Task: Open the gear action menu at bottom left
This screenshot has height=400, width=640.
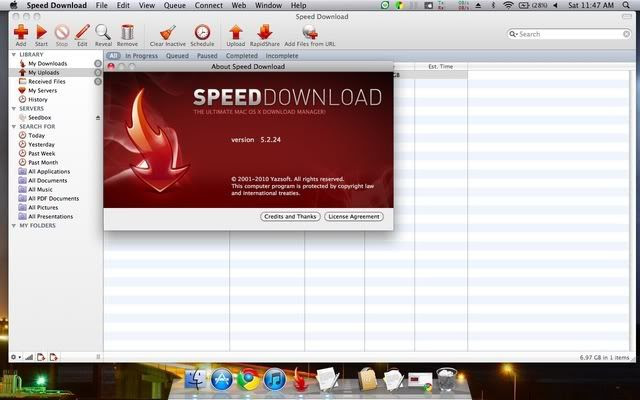Action: pyautogui.click(x=15, y=357)
